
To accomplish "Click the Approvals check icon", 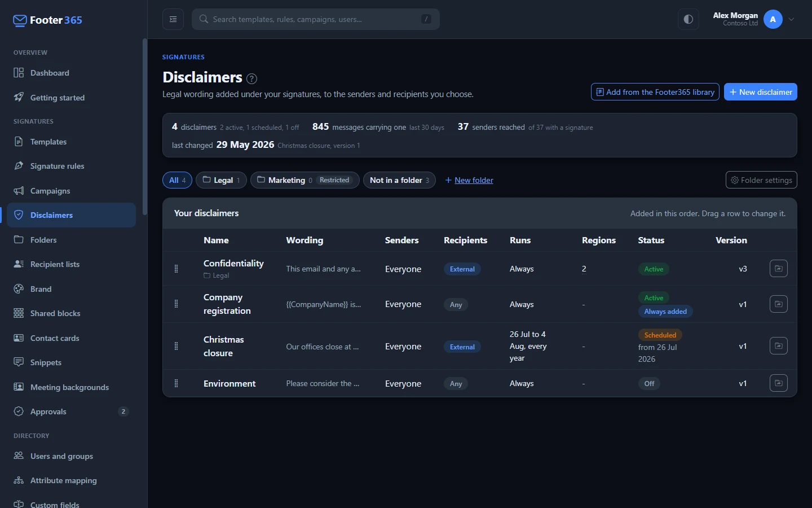I will [x=19, y=411].
